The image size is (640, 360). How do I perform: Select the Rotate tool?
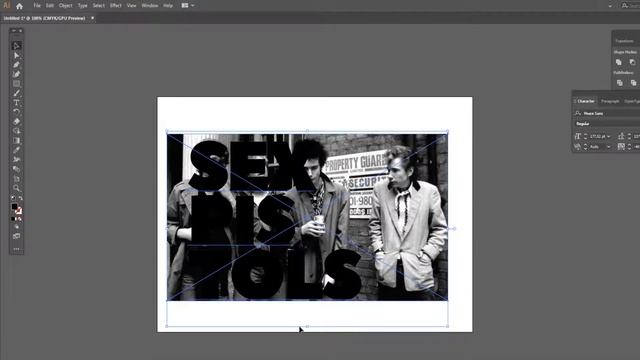tap(16, 112)
